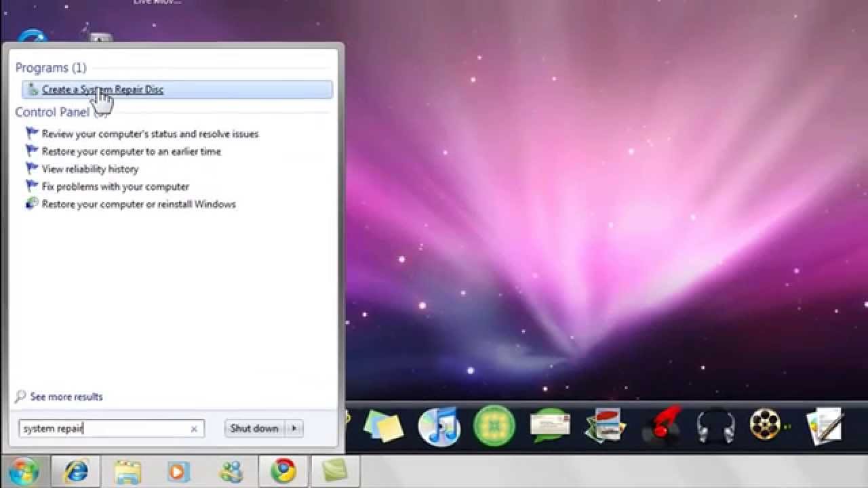
Task: Click the flag icon beside Restore your computer to an earlier time
Action: point(32,151)
